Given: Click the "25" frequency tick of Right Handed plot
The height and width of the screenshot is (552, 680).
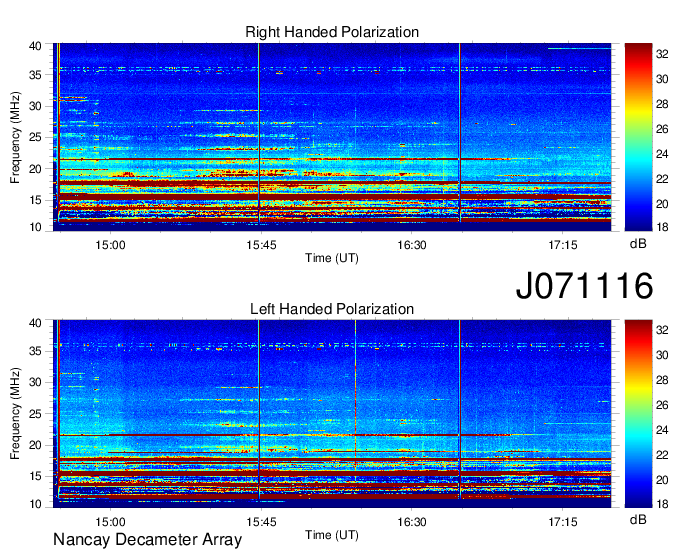Looking at the screenshot, I should click(35, 137).
